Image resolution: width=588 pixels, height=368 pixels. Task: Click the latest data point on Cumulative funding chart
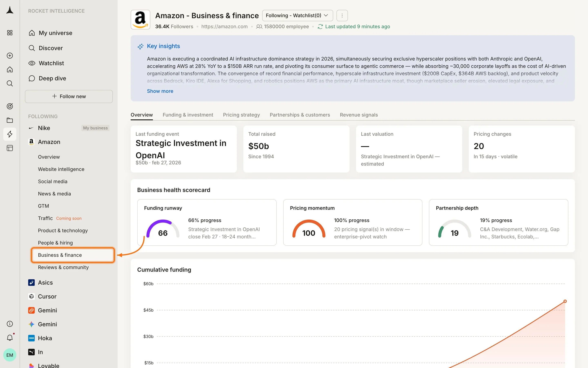coord(565,301)
